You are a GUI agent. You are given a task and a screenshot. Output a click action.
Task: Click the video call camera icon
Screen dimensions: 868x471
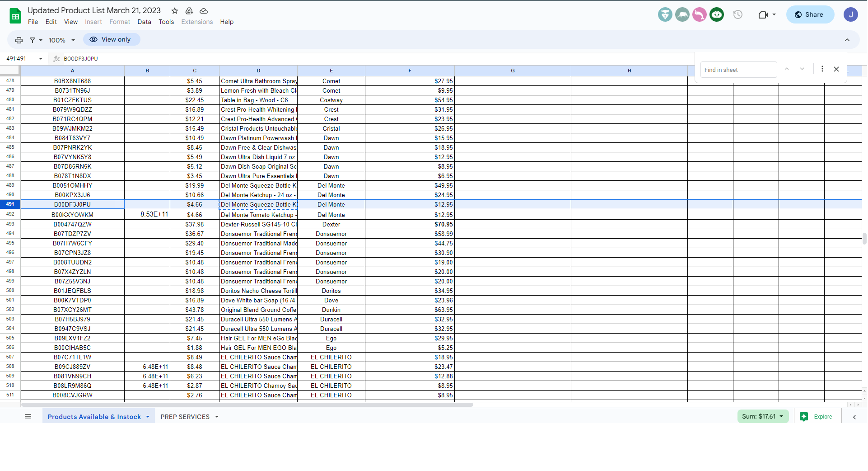[x=763, y=15]
